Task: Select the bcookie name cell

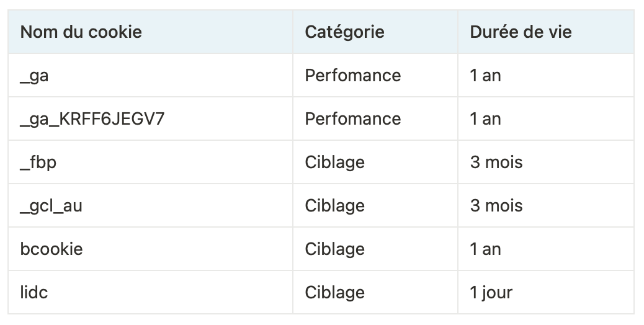Action: coord(51,249)
